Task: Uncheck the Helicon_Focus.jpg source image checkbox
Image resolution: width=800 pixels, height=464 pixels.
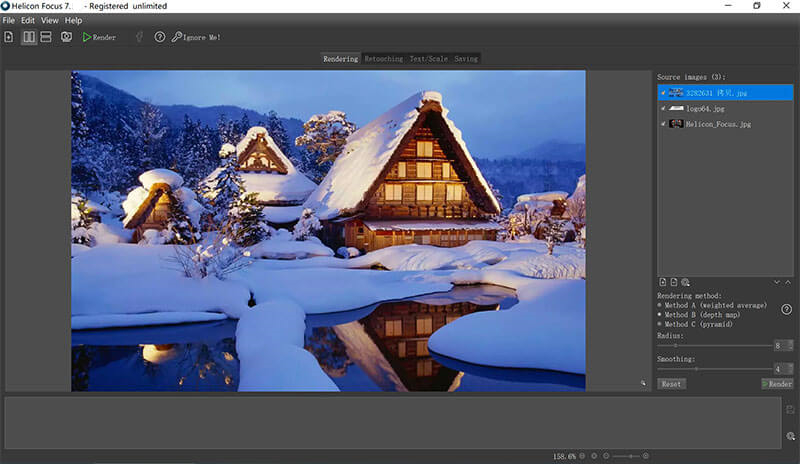Action: coord(663,124)
